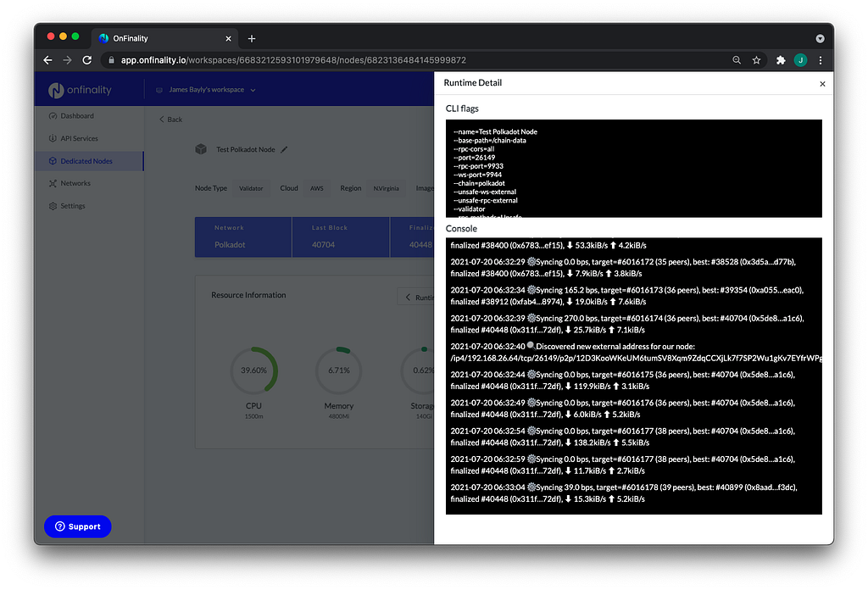Image resolution: width=868 pixels, height=590 pixels.
Task: Click the address bar URL
Action: click(x=293, y=60)
